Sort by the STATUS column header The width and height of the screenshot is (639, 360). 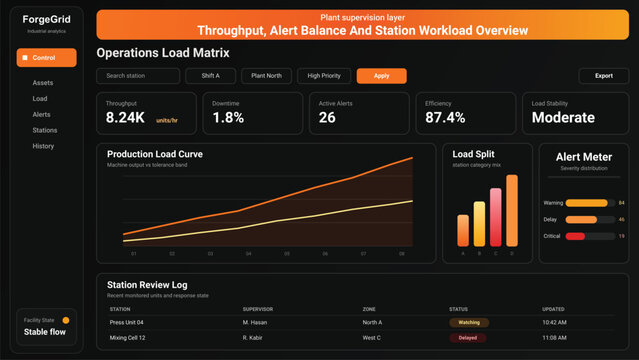click(x=458, y=309)
